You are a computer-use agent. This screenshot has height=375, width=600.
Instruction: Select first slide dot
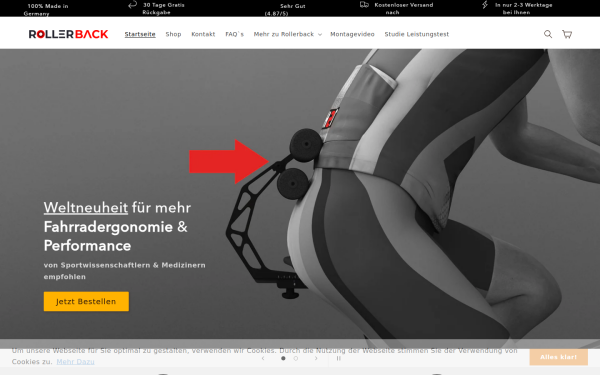(x=283, y=358)
